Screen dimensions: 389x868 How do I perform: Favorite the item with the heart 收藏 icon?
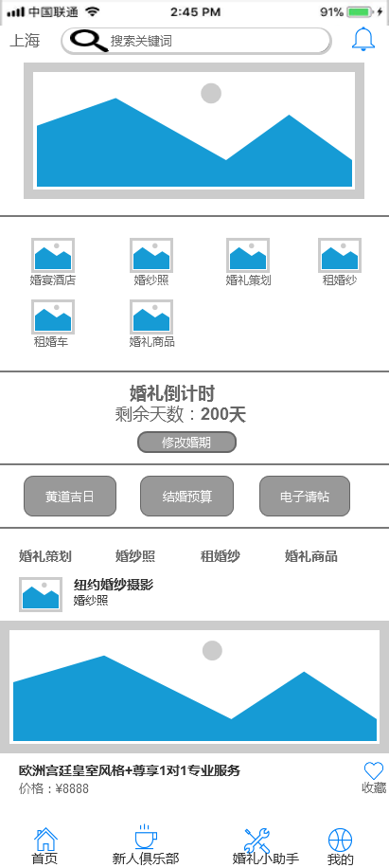[374, 771]
